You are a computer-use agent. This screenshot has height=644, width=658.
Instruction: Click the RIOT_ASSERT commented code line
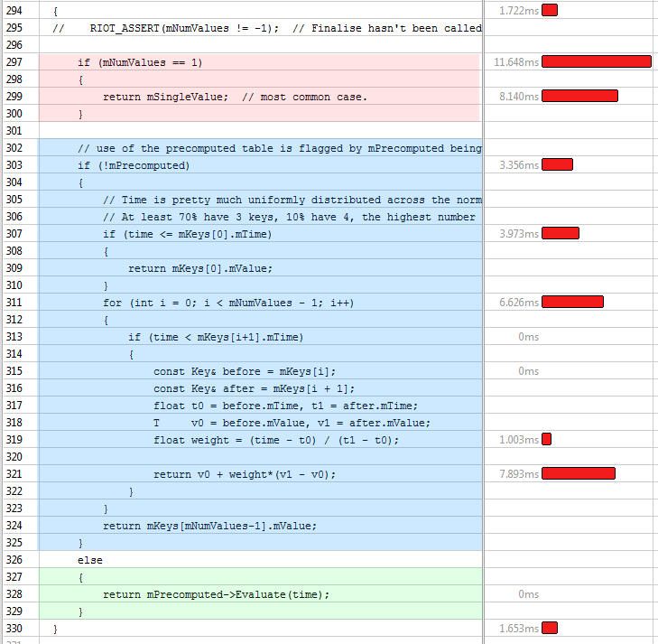pyautogui.click(x=285, y=28)
